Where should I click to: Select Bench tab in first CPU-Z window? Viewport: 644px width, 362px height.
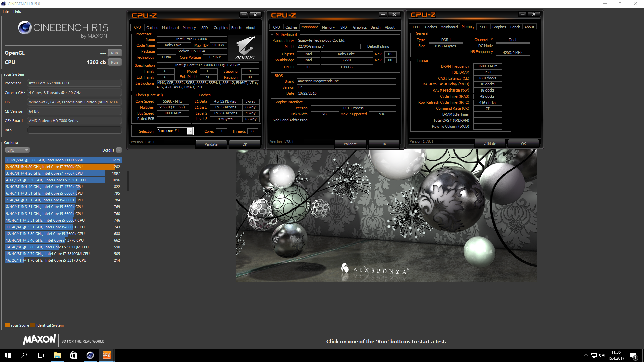236,28
